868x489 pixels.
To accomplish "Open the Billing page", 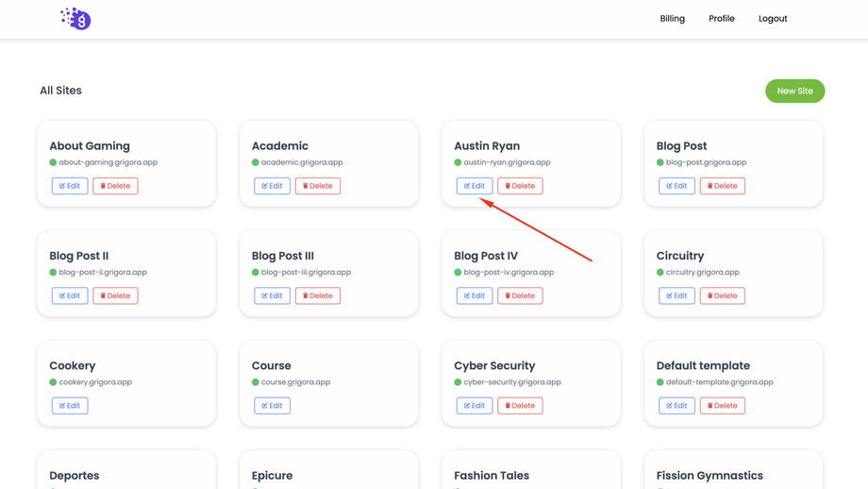I will pos(672,19).
